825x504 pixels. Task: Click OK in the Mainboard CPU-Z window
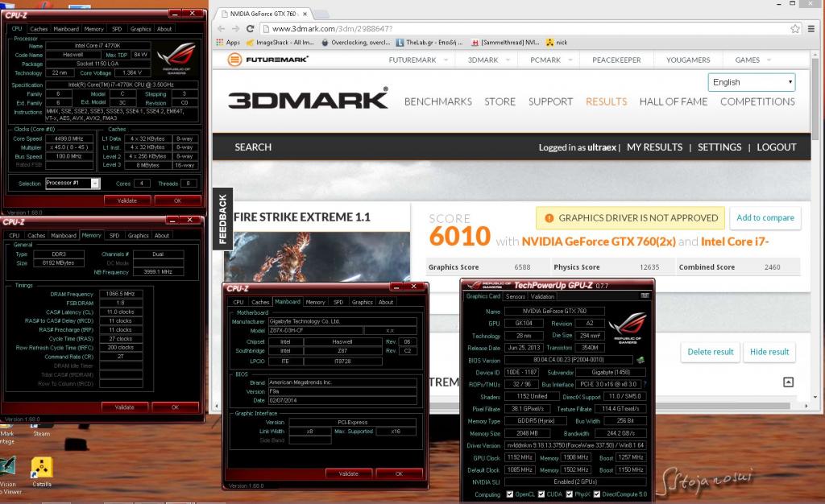399,473
